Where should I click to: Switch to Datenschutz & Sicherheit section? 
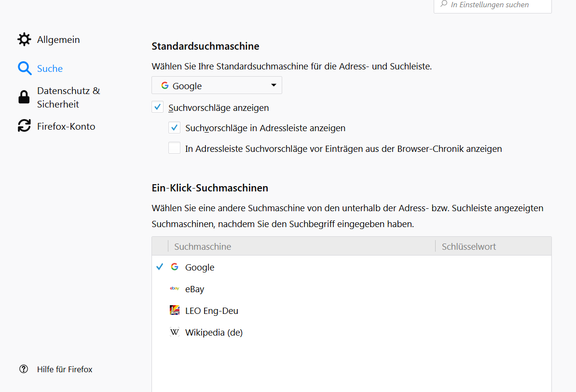tap(68, 97)
